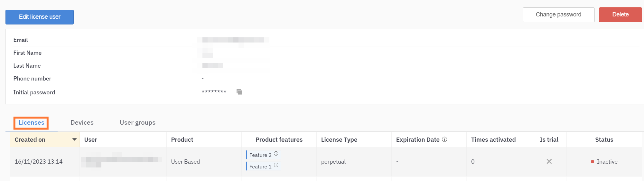The width and height of the screenshot is (644, 181).
Task: Toggle Created on sort arrow
Action: click(74, 139)
